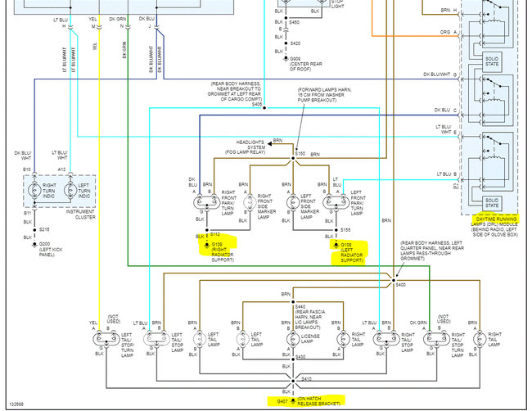Click the highlighted G108 left radiator support label

351,252
